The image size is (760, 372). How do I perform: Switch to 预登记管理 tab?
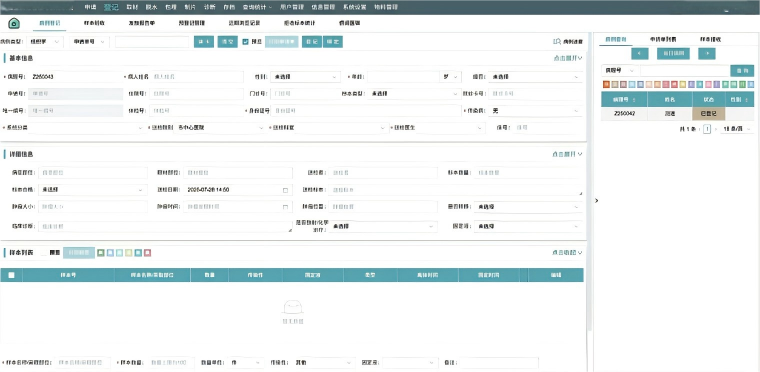(x=192, y=23)
